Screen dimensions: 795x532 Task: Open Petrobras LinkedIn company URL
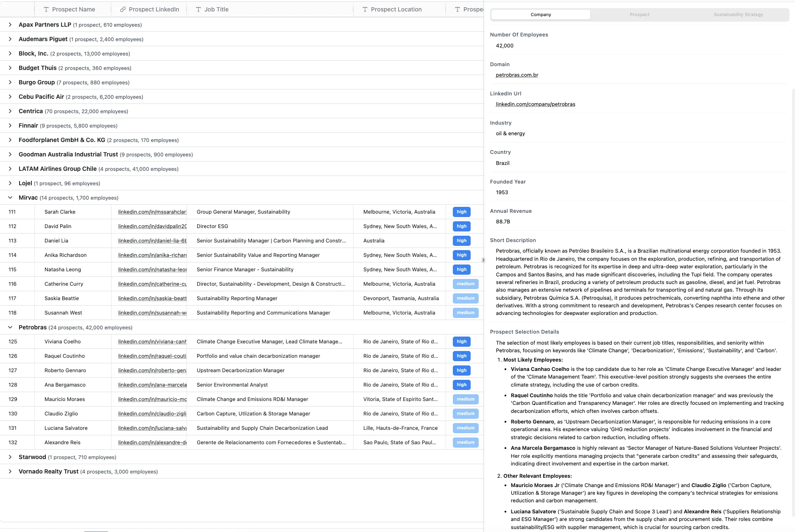click(x=536, y=104)
